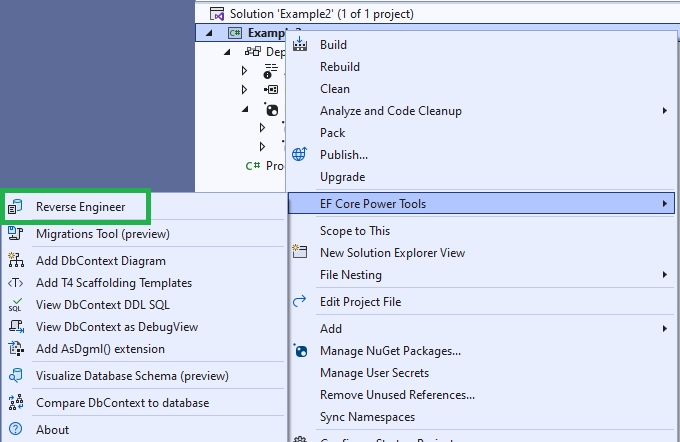Click the About question mark icon
The width and height of the screenshot is (680, 442).
15,430
